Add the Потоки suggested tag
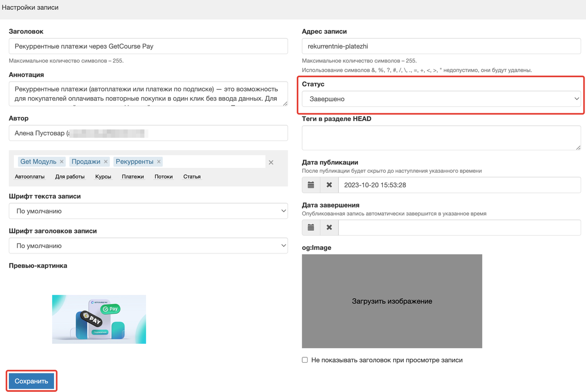The image size is (586, 392). [x=164, y=177]
